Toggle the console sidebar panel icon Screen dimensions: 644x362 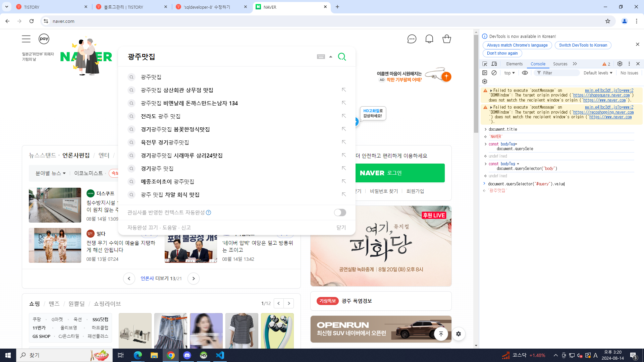[x=485, y=73]
